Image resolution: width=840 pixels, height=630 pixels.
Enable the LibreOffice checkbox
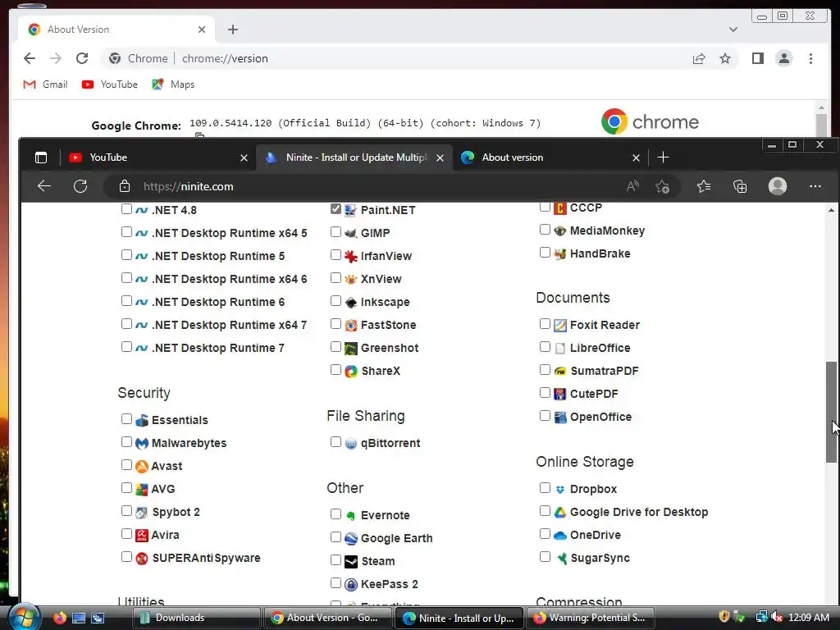tap(545, 347)
